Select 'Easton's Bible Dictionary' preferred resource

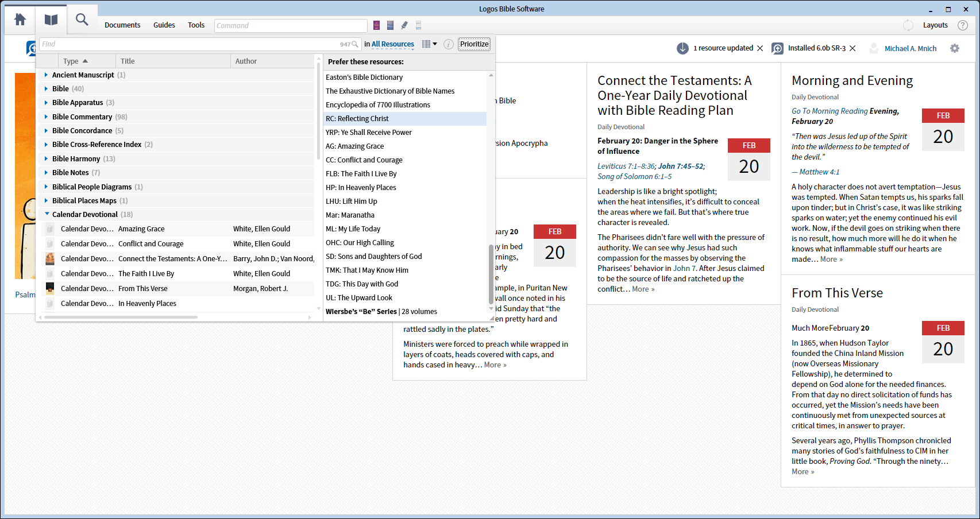405,78
